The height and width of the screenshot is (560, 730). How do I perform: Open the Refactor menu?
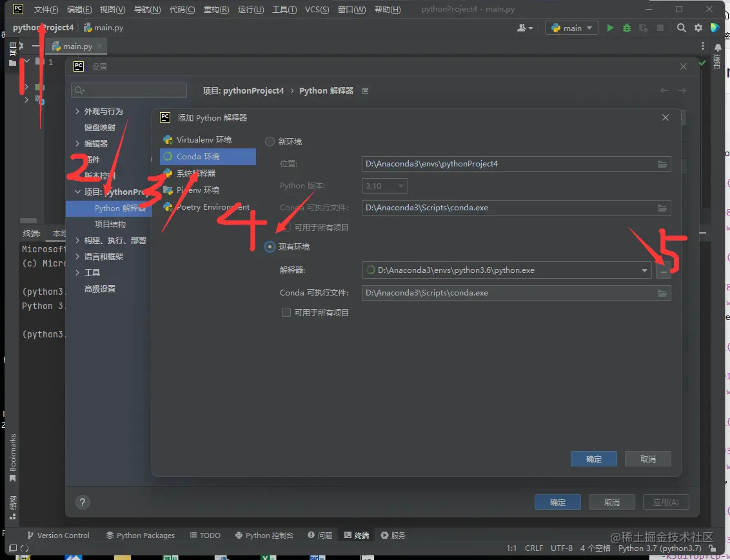(x=216, y=9)
